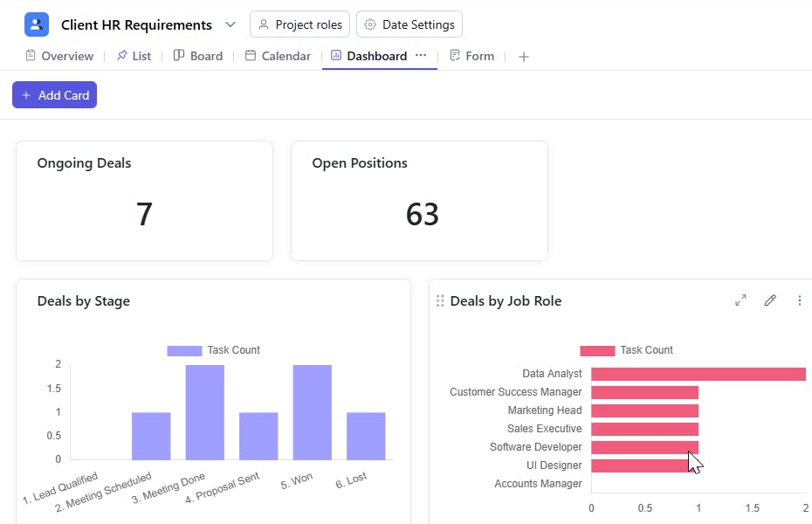This screenshot has height=524, width=812.
Task: Go to the Form tab
Action: pyautogui.click(x=471, y=56)
